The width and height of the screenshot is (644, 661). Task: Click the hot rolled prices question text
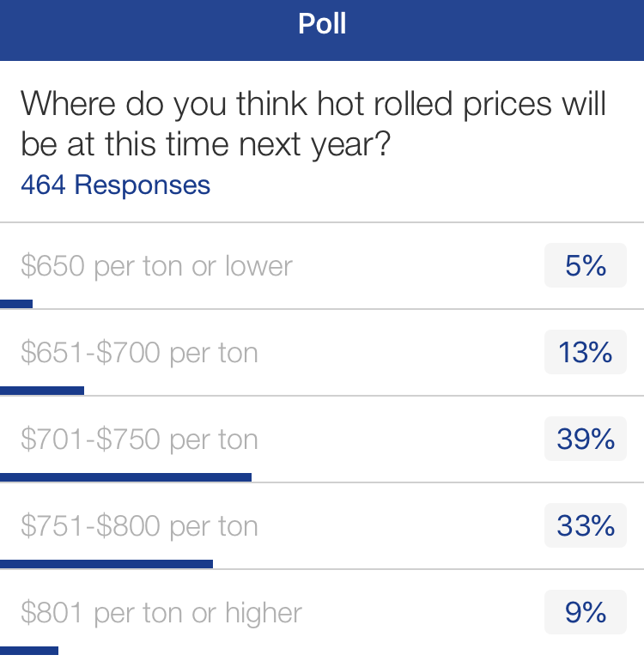point(313,124)
